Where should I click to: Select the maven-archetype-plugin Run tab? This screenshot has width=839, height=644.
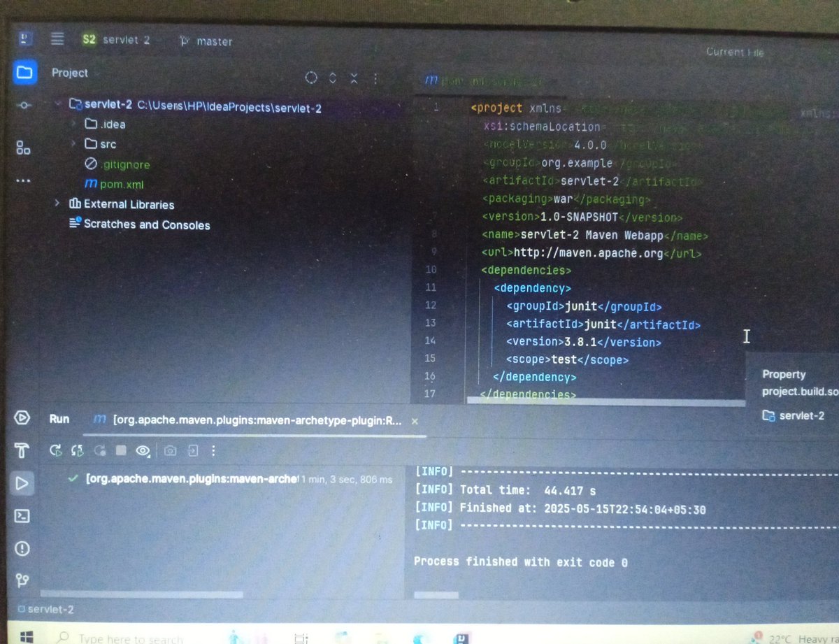coord(248,420)
